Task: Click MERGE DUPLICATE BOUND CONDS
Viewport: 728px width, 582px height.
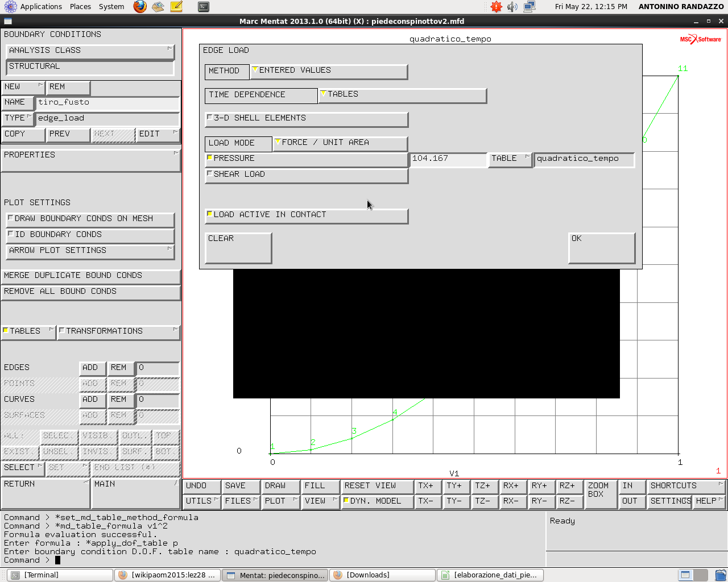Action: pos(91,276)
